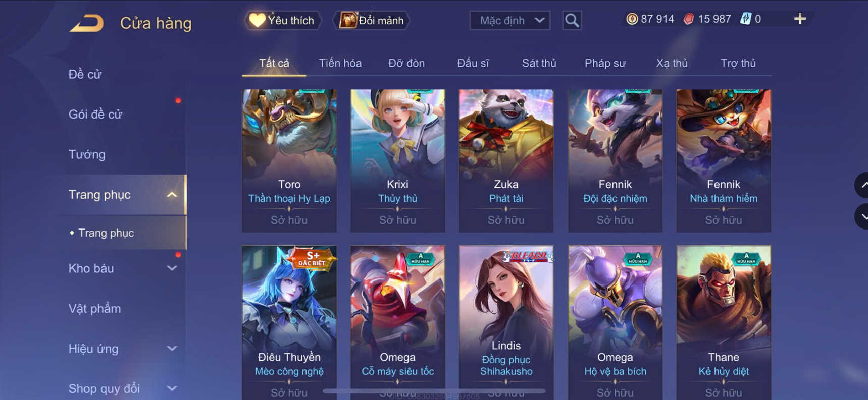Click the floating up arrow at right edge
Viewport: 868px width, 400px height.
pyautogui.click(x=861, y=185)
